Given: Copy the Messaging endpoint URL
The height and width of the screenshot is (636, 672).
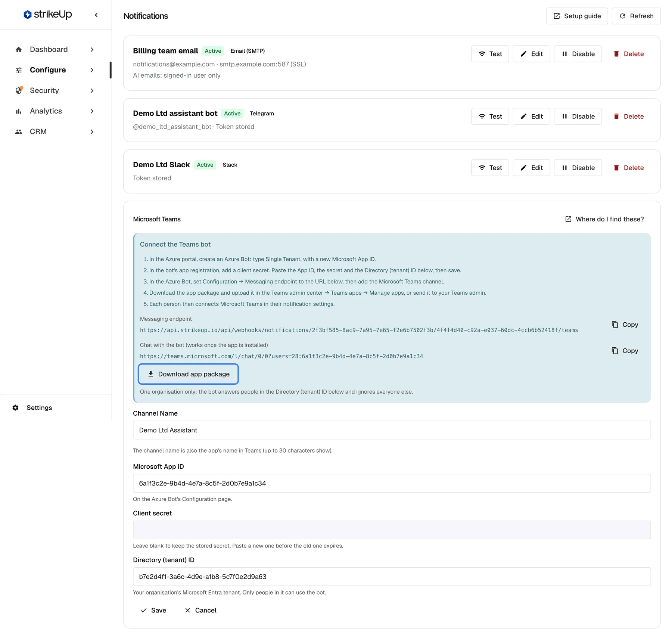Looking at the screenshot, I should coord(625,325).
